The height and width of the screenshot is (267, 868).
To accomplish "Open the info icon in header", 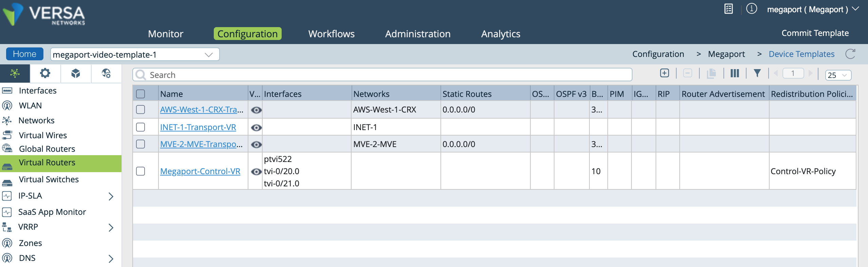I will point(752,9).
